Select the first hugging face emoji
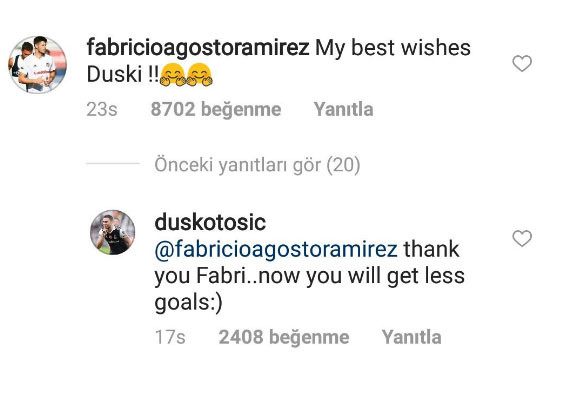This screenshot has width=576, height=400. (x=173, y=75)
